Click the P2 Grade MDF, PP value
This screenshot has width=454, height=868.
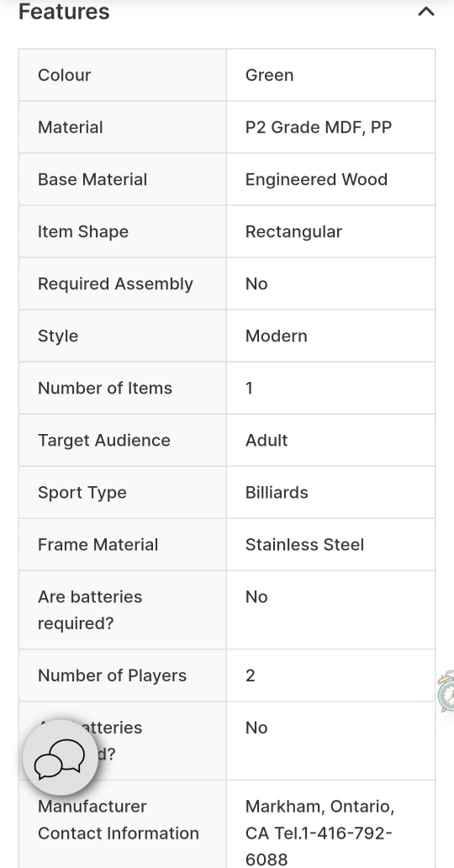click(319, 127)
